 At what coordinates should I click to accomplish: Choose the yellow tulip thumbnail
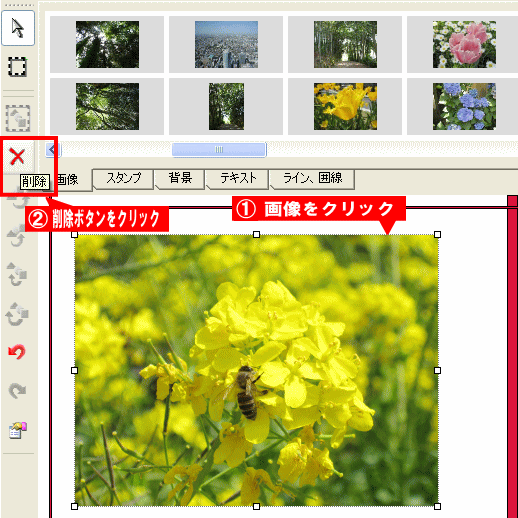(345, 106)
